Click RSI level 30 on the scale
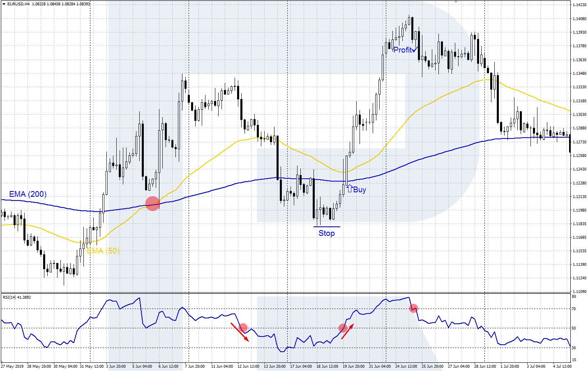The width and height of the screenshot is (588, 371). (574, 348)
